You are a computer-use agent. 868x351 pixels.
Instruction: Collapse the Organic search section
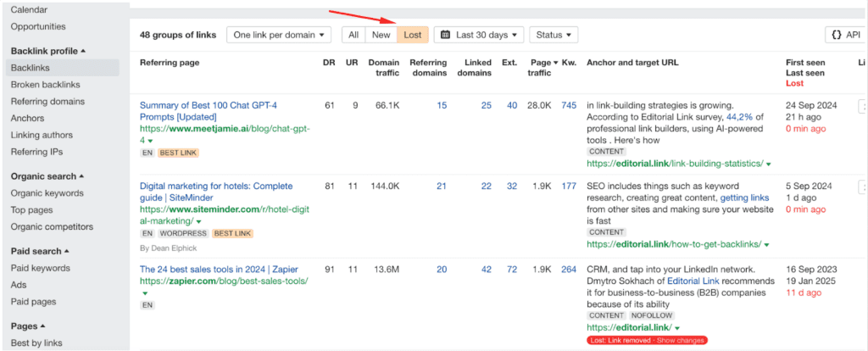click(47, 176)
